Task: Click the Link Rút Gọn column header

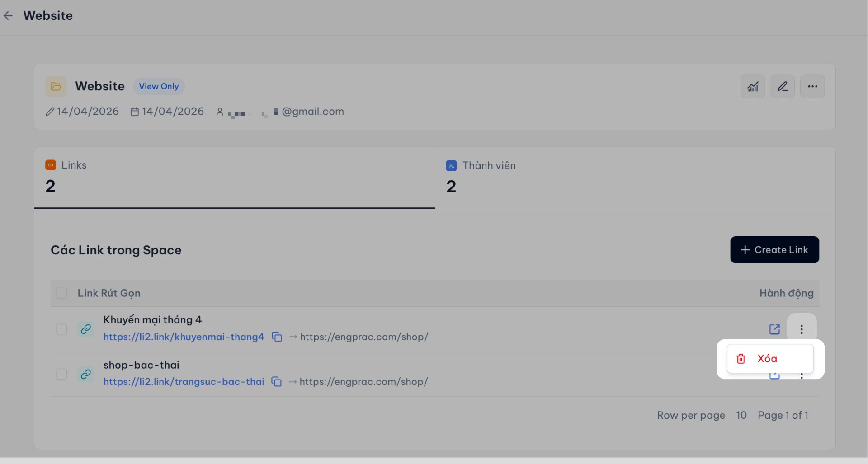Action: [109, 293]
